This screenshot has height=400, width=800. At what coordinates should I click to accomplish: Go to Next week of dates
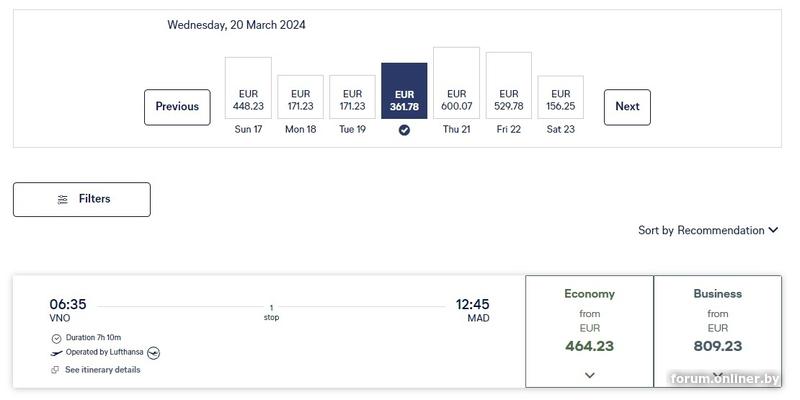click(x=627, y=107)
